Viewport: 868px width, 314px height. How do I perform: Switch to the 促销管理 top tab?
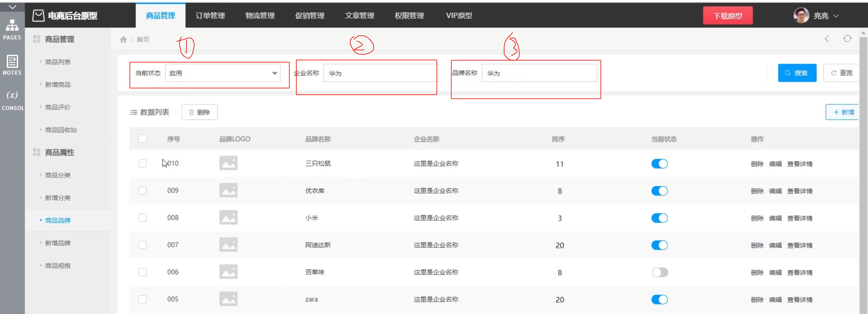(310, 16)
